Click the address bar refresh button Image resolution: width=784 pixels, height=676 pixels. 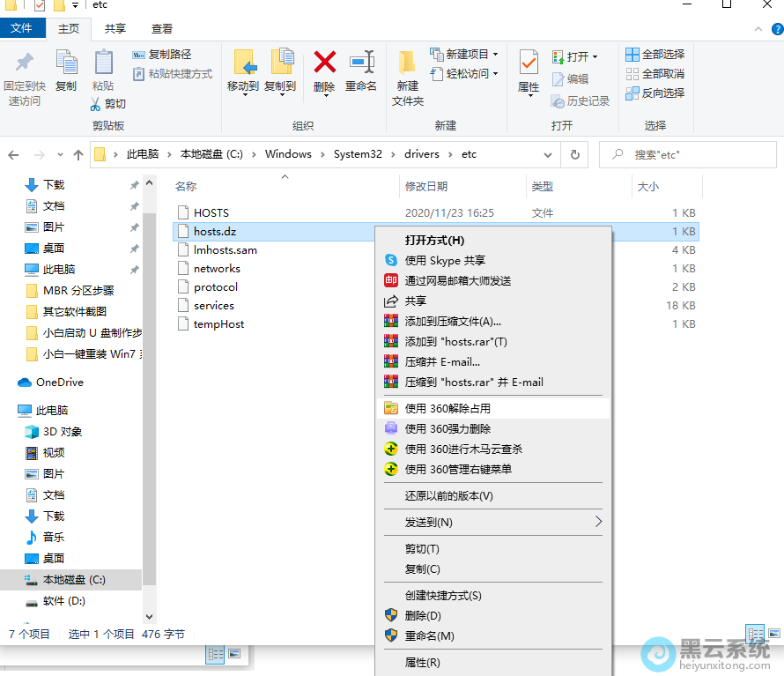pyautogui.click(x=575, y=154)
